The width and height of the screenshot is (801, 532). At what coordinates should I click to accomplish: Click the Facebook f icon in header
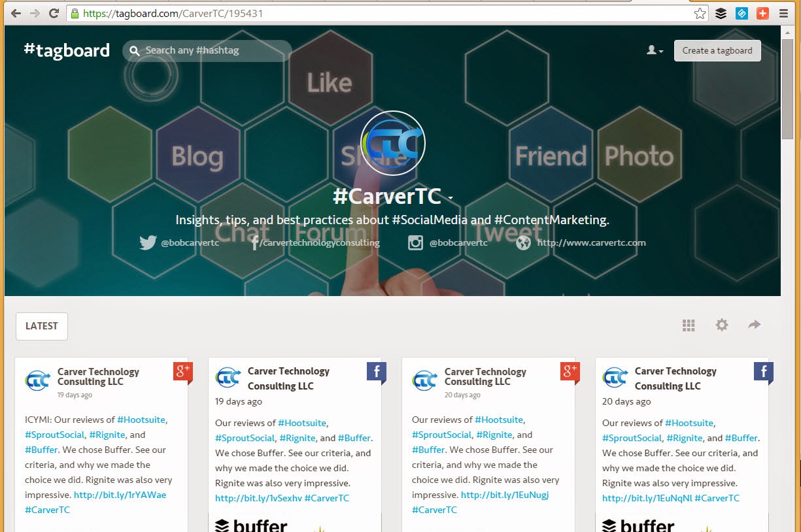[x=254, y=242]
